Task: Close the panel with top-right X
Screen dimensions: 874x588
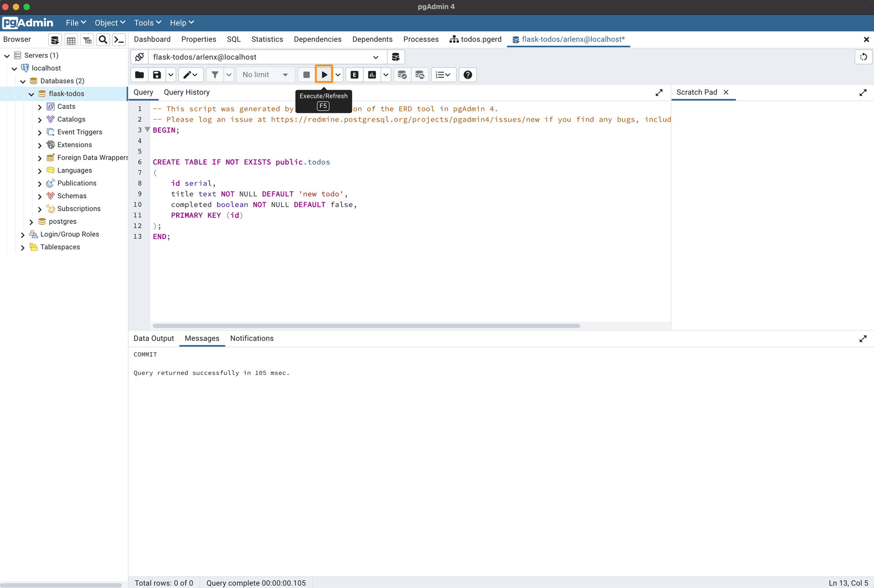Action: tap(866, 40)
